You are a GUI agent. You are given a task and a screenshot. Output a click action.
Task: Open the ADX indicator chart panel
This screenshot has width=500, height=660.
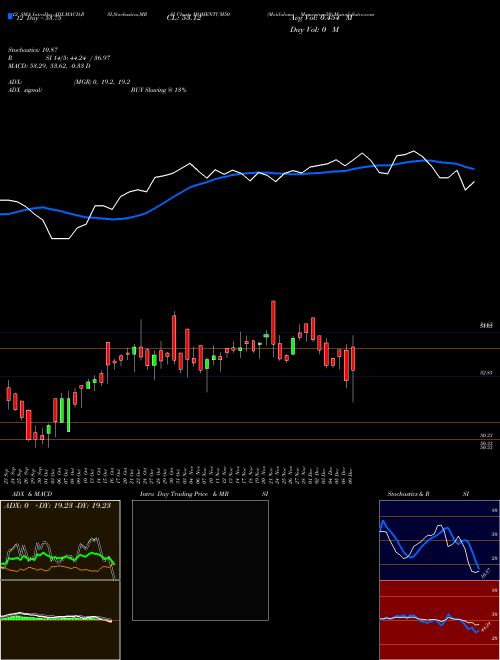(x=60, y=540)
